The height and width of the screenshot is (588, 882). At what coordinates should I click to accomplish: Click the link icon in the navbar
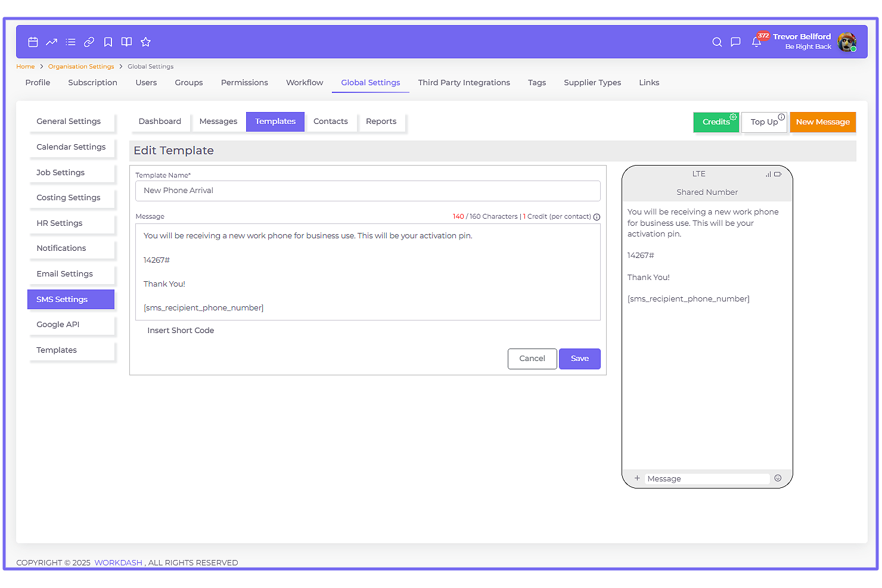point(89,42)
